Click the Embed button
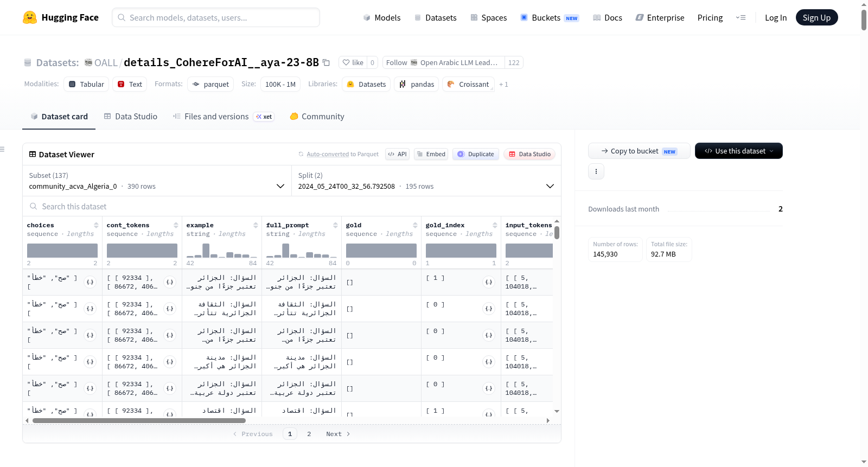This screenshot has width=868, height=467. pos(430,154)
